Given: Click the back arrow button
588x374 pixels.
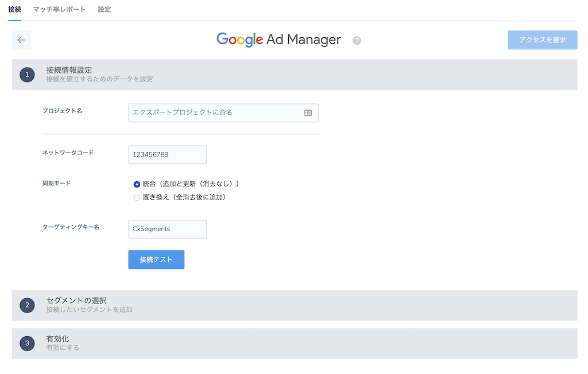Looking at the screenshot, I should pyautogui.click(x=21, y=40).
